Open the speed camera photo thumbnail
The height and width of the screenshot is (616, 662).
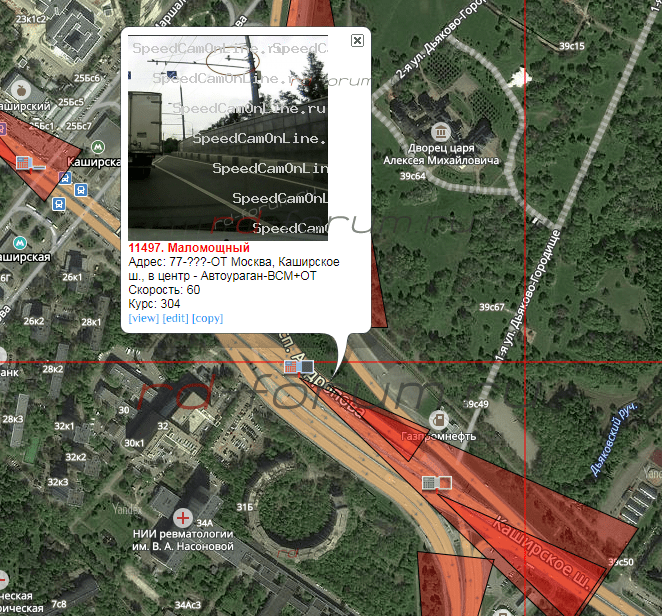click(x=228, y=138)
